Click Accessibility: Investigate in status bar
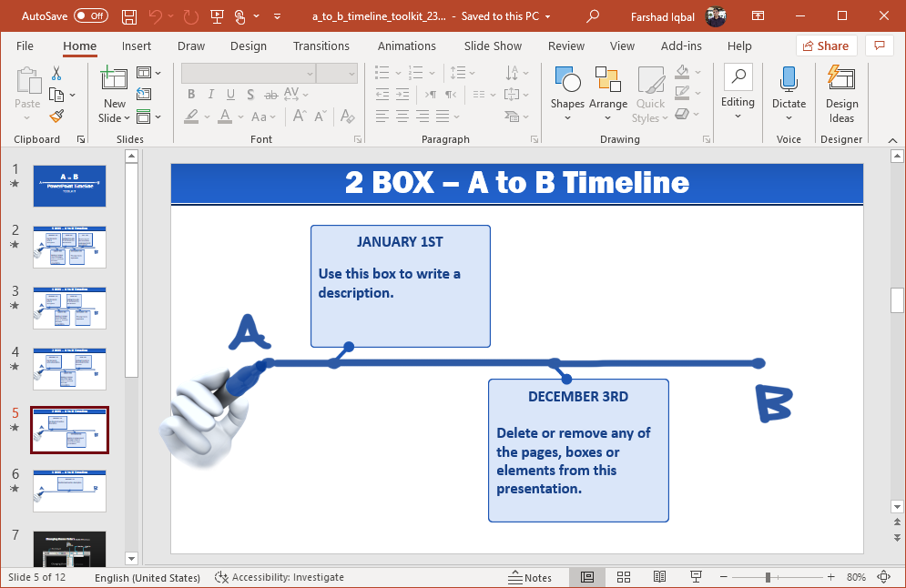Screen dimensions: 906x588 click(x=280, y=577)
